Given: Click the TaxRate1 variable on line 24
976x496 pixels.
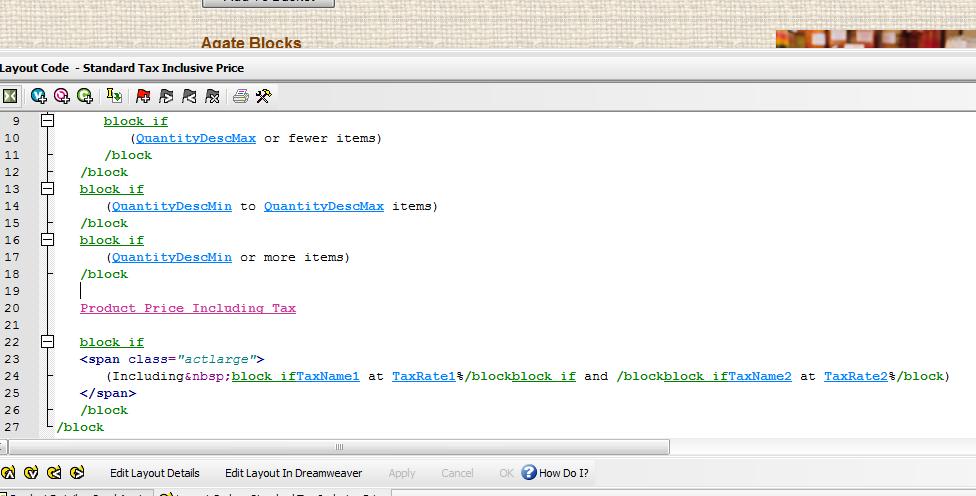Looking at the screenshot, I should point(423,376).
